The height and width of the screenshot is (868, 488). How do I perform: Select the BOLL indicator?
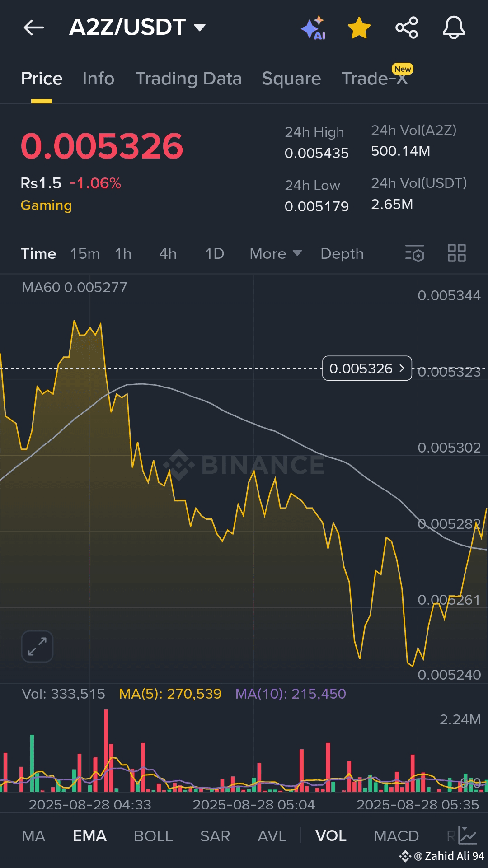(x=153, y=836)
